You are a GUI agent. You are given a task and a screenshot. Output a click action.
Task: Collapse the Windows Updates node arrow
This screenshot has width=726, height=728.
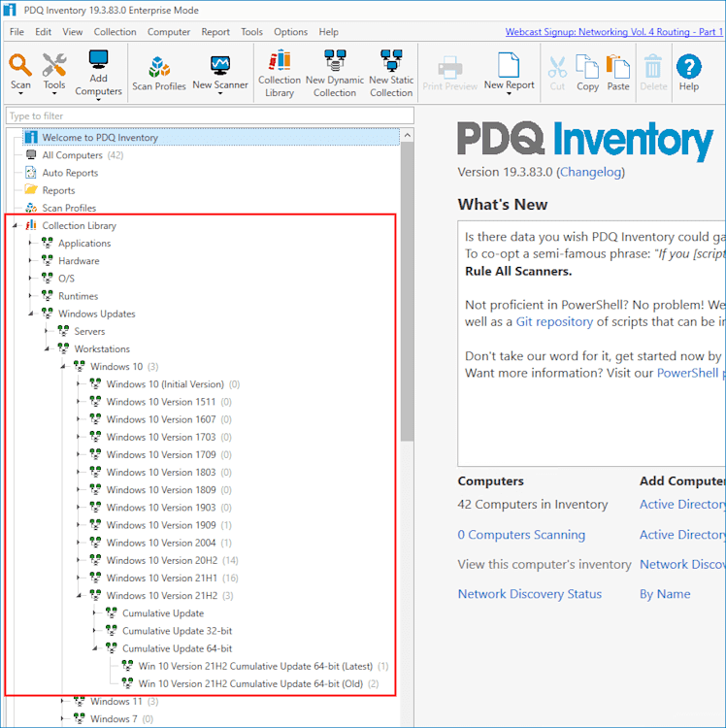31,314
